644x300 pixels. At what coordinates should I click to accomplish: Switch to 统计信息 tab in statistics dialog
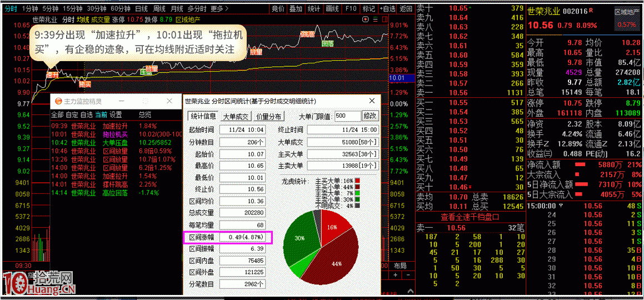tap(202, 116)
